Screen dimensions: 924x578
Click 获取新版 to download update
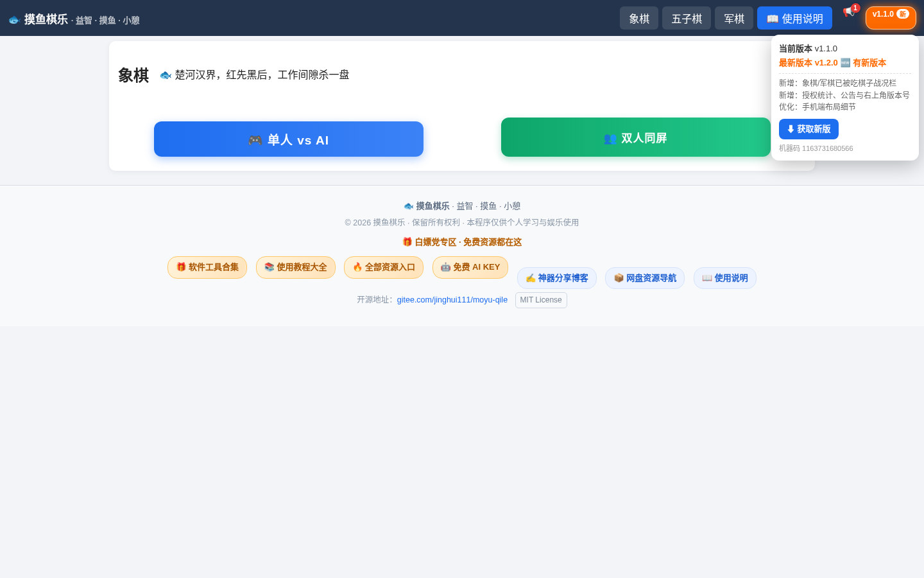coord(809,129)
